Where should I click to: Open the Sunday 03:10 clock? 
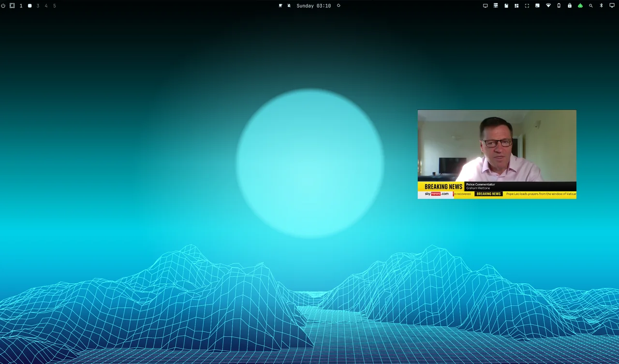point(314,6)
